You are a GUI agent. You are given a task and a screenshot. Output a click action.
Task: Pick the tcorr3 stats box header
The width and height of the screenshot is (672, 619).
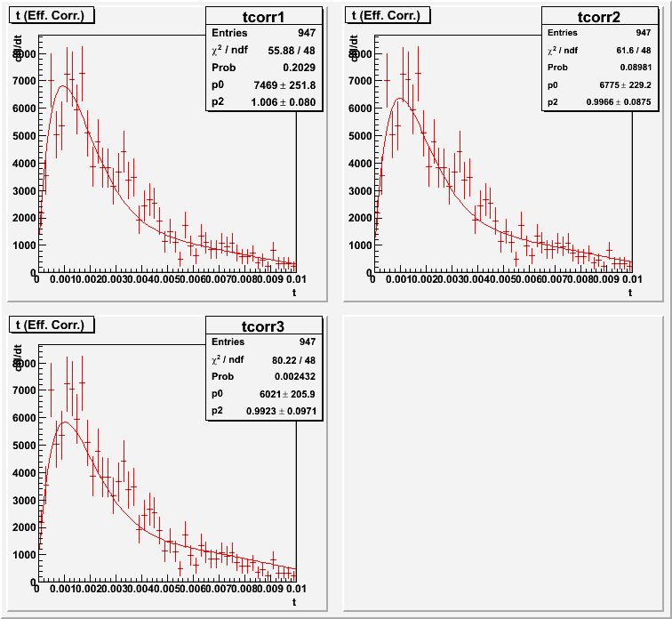tap(262, 326)
